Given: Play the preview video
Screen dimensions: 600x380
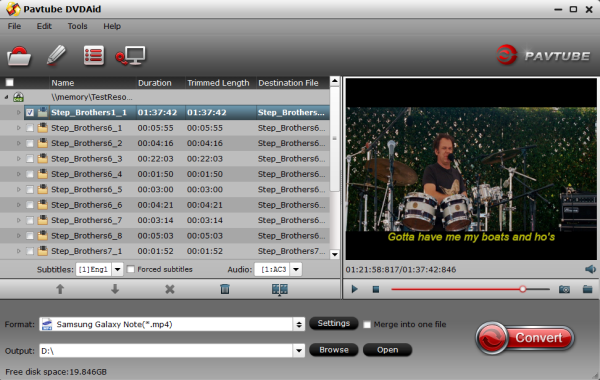Looking at the screenshot, I should pos(354,289).
